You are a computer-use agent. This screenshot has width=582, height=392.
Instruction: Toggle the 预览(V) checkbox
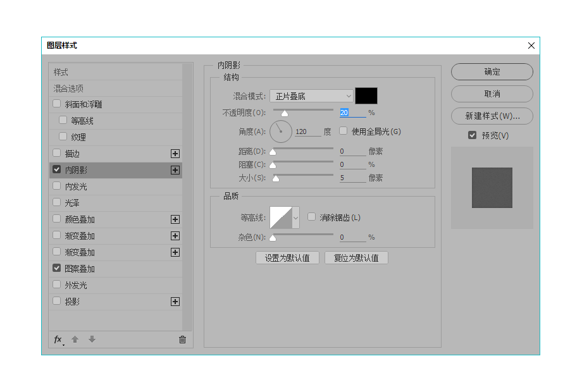coord(472,135)
